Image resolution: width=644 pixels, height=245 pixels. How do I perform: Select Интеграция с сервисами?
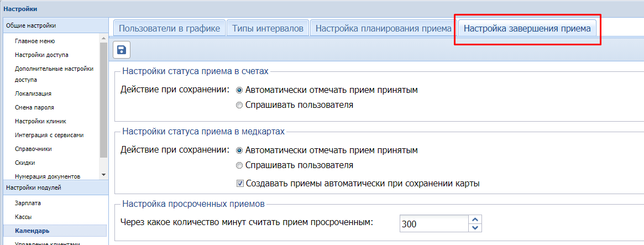(x=49, y=135)
